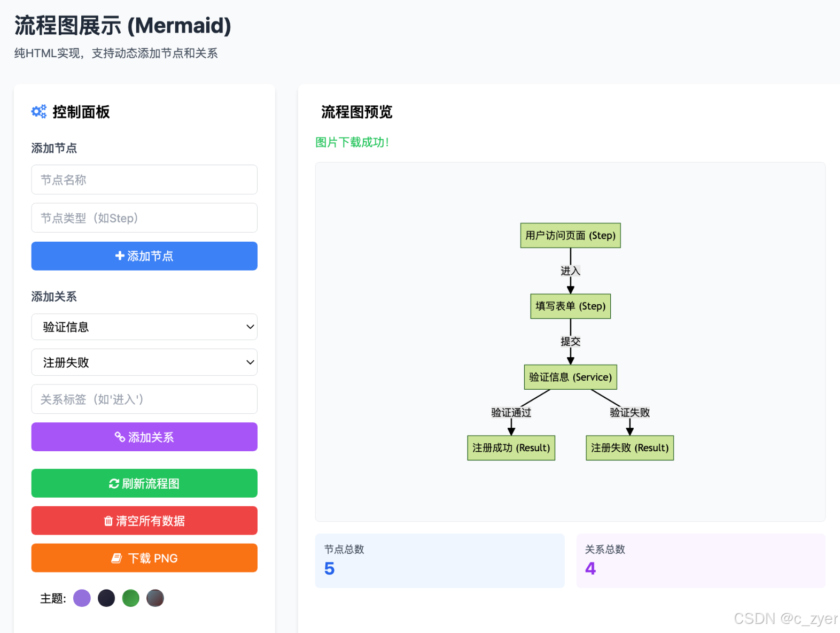
Task: Open the 验证信息 source node dropdown
Action: 144,327
